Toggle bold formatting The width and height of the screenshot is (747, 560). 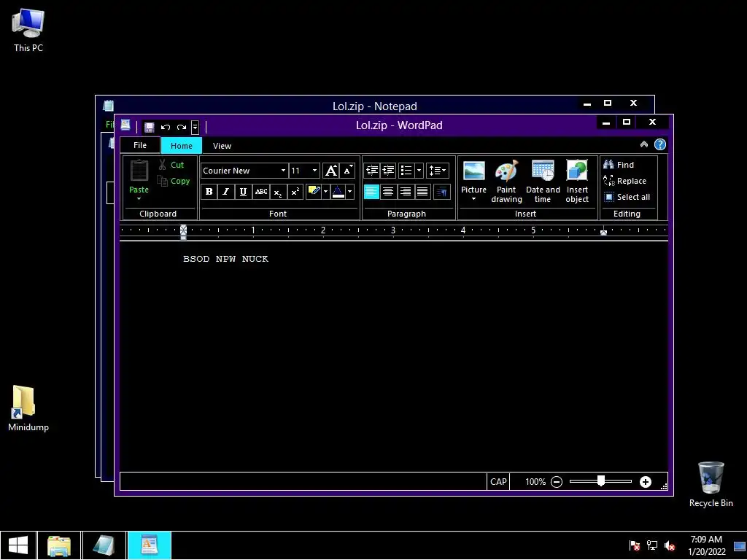[x=209, y=192]
